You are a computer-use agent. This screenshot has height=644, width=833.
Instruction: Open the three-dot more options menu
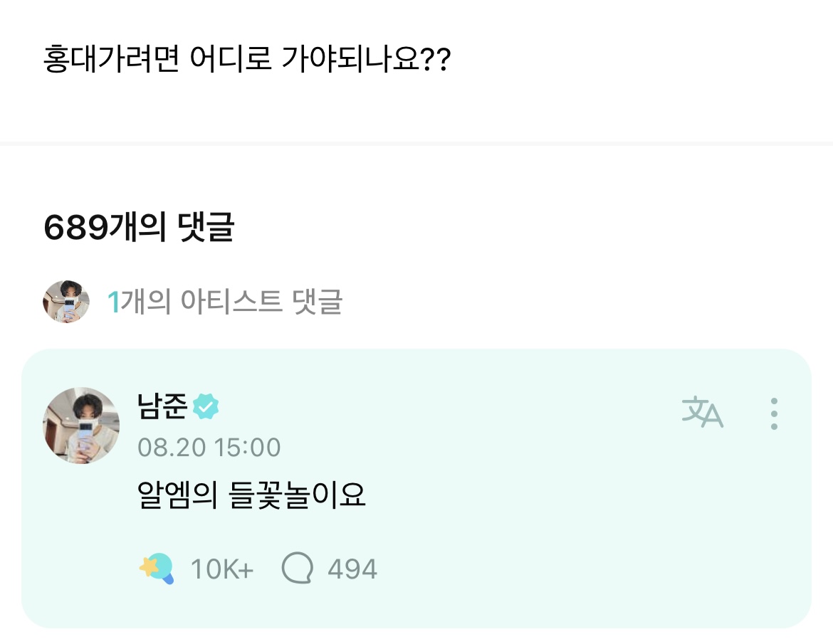tap(774, 413)
